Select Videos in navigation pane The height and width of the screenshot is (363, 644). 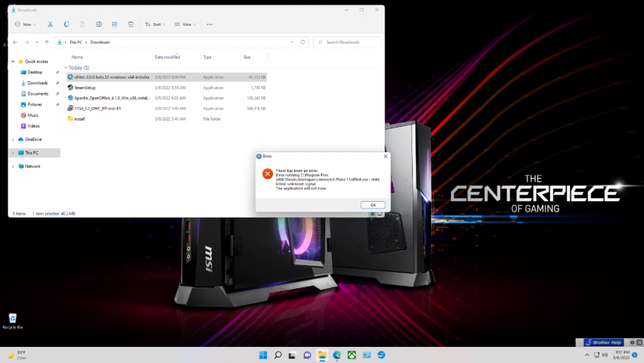point(33,126)
